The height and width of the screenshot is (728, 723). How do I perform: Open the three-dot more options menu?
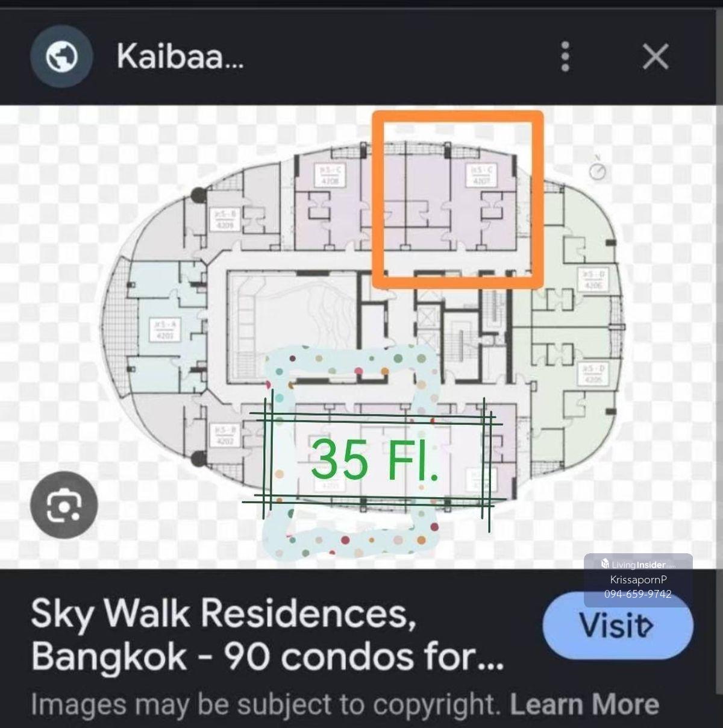coord(565,57)
